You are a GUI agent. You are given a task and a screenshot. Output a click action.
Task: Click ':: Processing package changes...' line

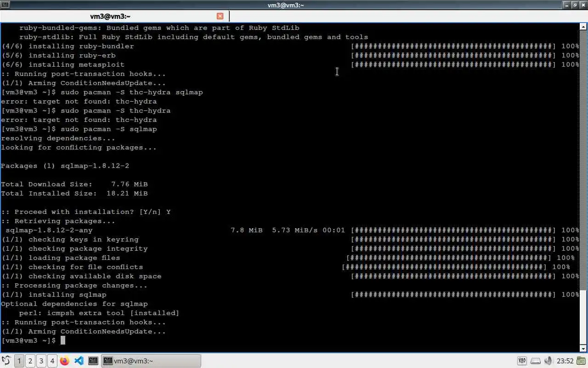(x=74, y=285)
